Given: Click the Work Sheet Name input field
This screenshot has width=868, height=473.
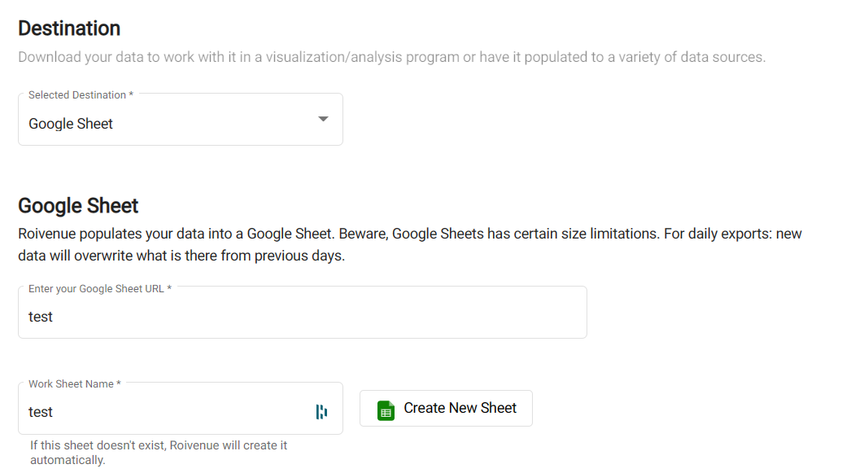Looking at the screenshot, I should pos(181,408).
